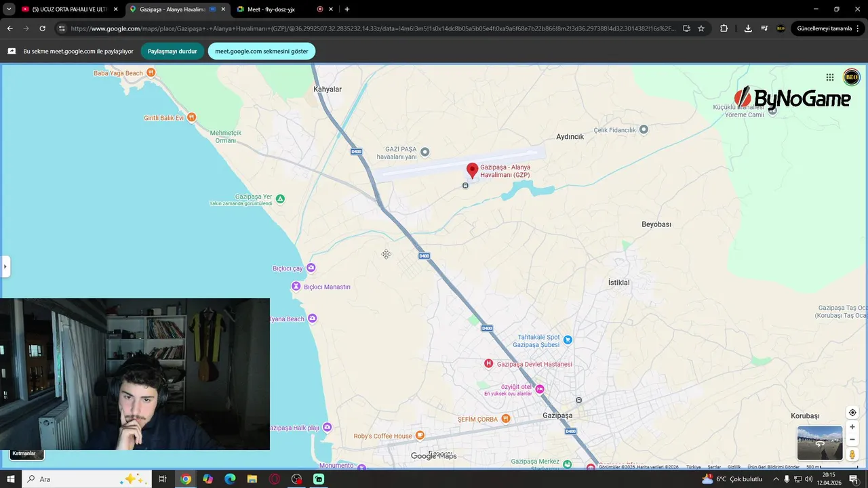
Task: Open File Explorer from the taskbar
Action: (252, 479)
